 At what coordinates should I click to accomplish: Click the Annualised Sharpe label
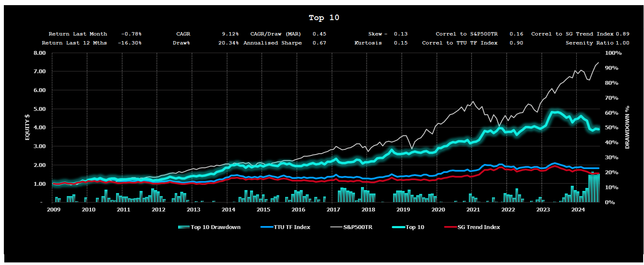(272, 43)
